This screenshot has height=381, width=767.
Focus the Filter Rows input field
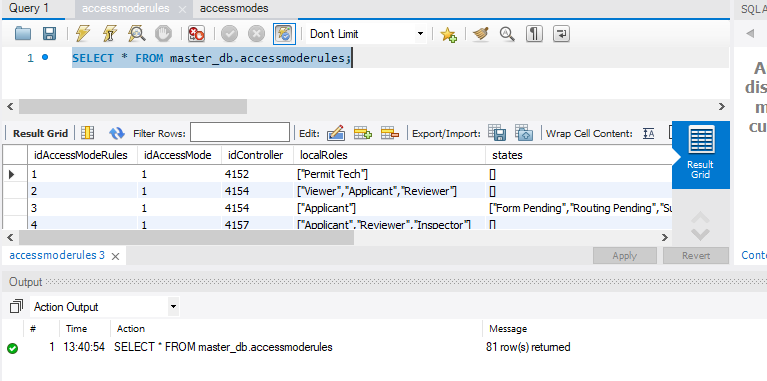(240, 133)
